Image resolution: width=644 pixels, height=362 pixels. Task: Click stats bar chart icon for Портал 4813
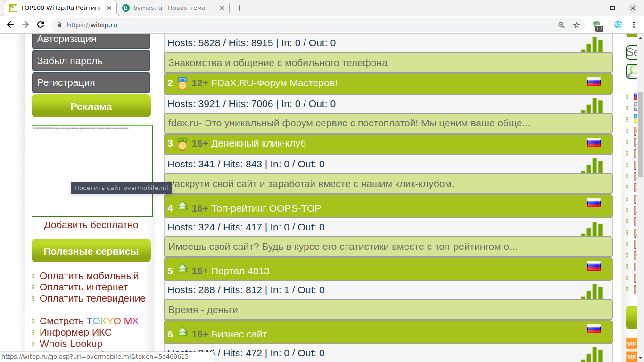pos(592,291)
